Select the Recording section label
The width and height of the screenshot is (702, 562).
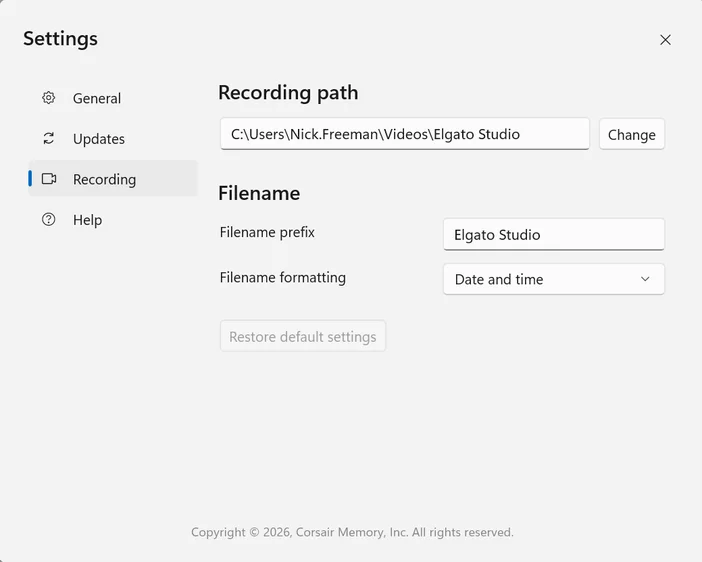(104, 179)
